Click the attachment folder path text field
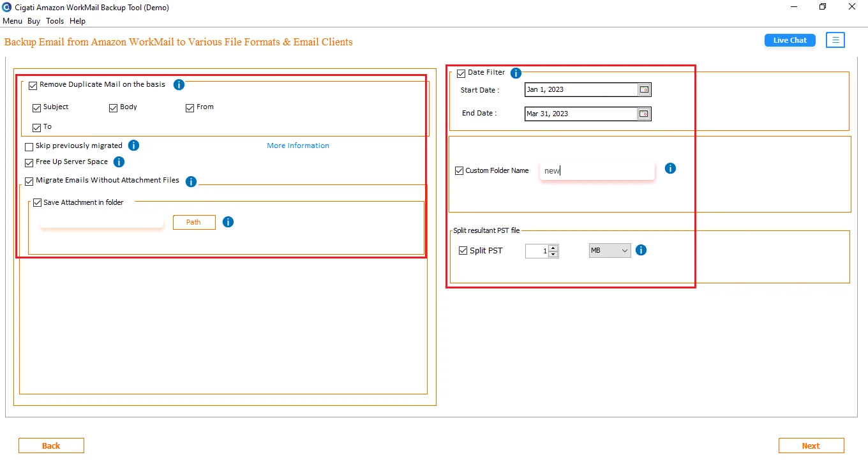This screenshot has height=464, width=868. click(x=102, y=222)
